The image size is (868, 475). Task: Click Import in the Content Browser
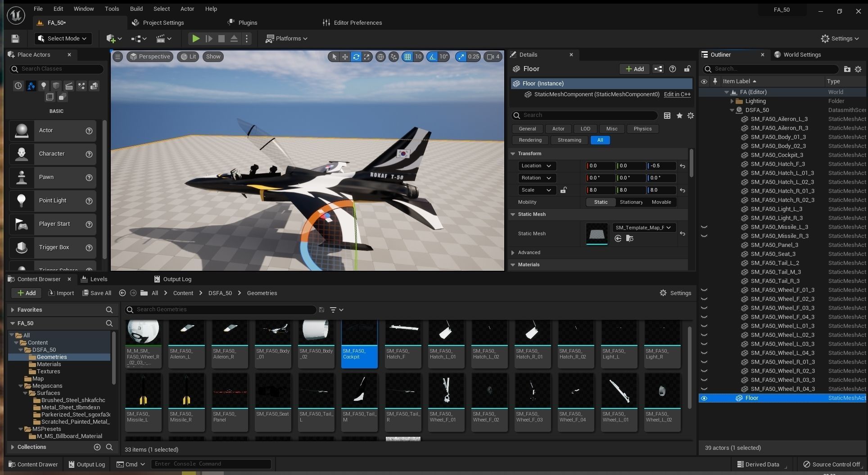coord(61,293)
